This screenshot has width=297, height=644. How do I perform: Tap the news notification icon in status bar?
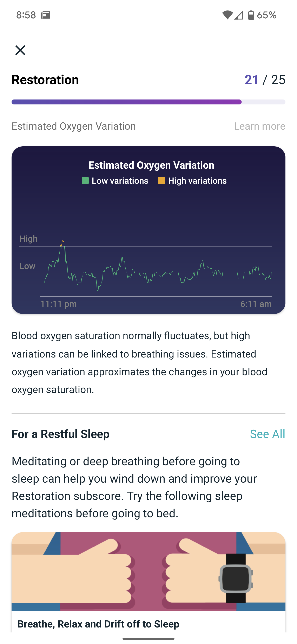45,15
